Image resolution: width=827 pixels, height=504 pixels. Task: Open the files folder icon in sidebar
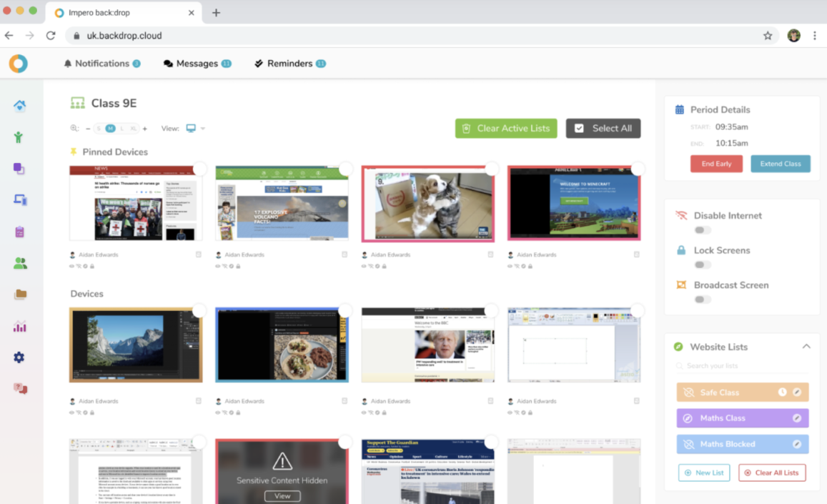(x=19, y=294)
